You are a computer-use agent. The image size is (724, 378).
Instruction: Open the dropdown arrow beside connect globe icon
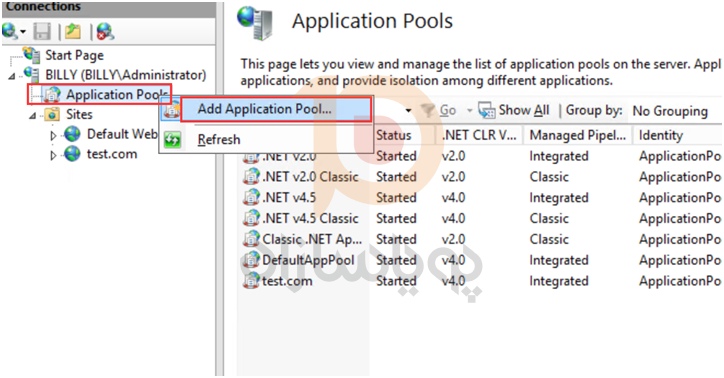23,32
